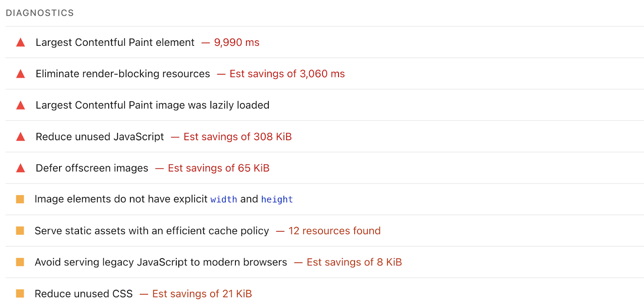Click the red triangle beside Defer offscreen images
This screenshot has width=644, height=308.
[20, 168]
